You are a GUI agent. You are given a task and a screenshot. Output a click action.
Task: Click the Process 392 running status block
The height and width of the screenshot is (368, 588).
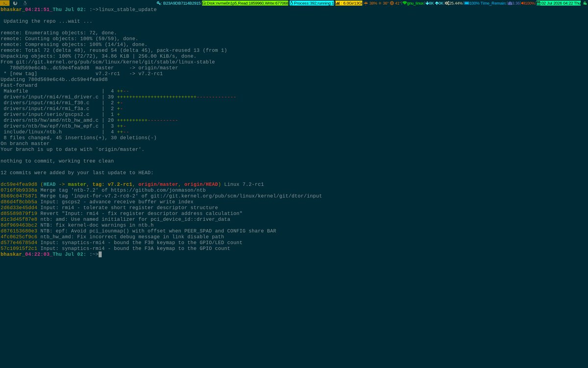click(x=312, y=3)
